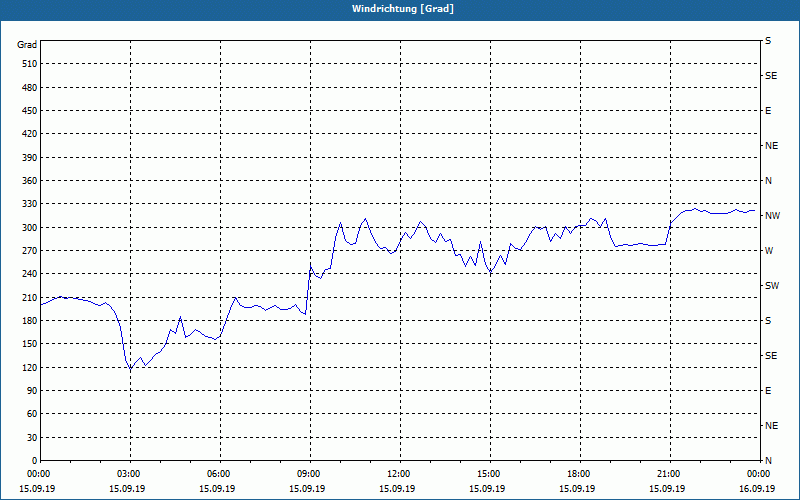Image resolution: width=800 pixels, height=500 pixels.
Task: Select the 15:00 time axis label
Action: (488, 474)
